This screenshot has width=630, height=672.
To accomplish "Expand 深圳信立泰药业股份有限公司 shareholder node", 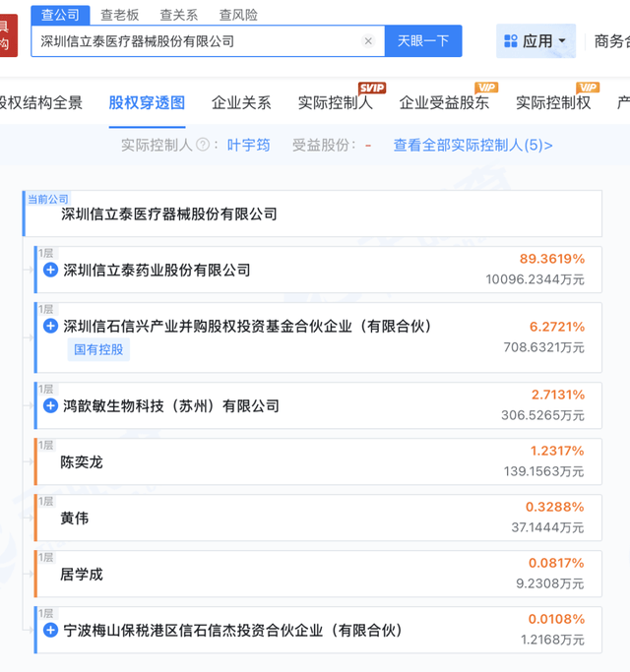I will [50, 270].
